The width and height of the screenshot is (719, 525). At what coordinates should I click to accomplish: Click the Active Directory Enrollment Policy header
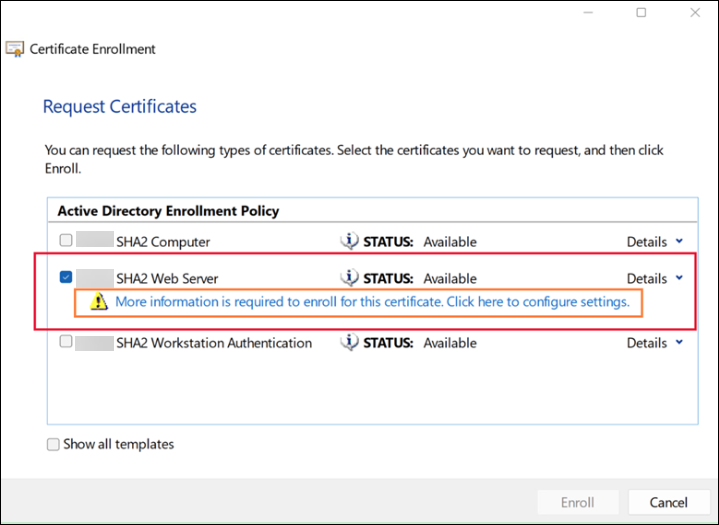[168, 211]
